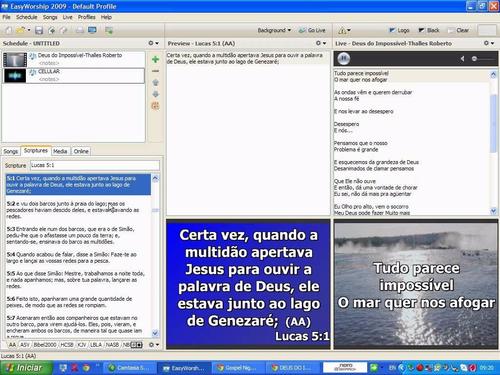Click the alert warning triangle icon
This screenshot has height=375, width=500.
coord(342,31)
